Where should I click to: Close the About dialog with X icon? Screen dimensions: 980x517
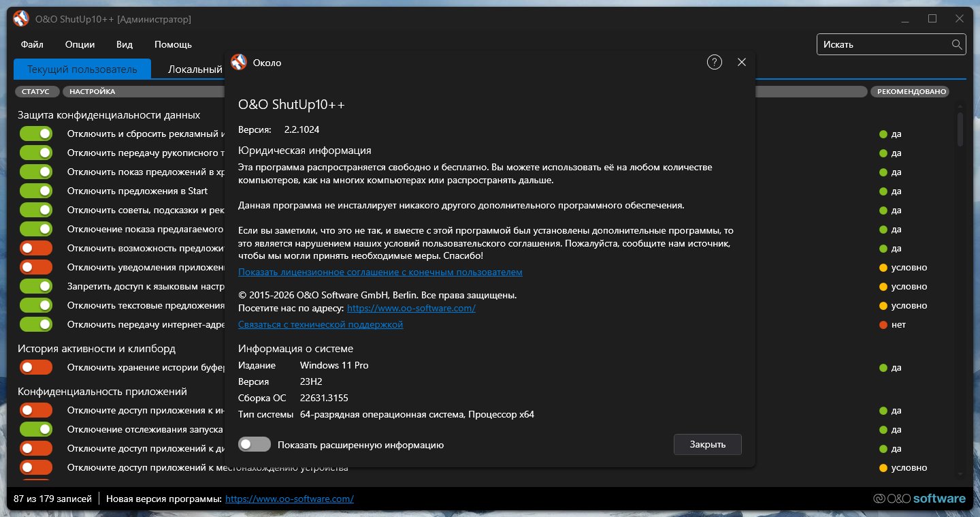pyautogui.click(x=742, y=62)
